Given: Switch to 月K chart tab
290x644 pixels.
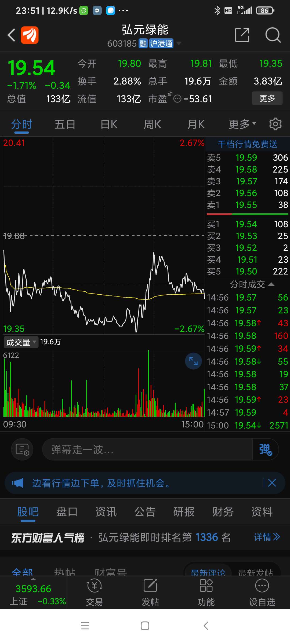Looking at the screenshot, I should click(196, 124).
